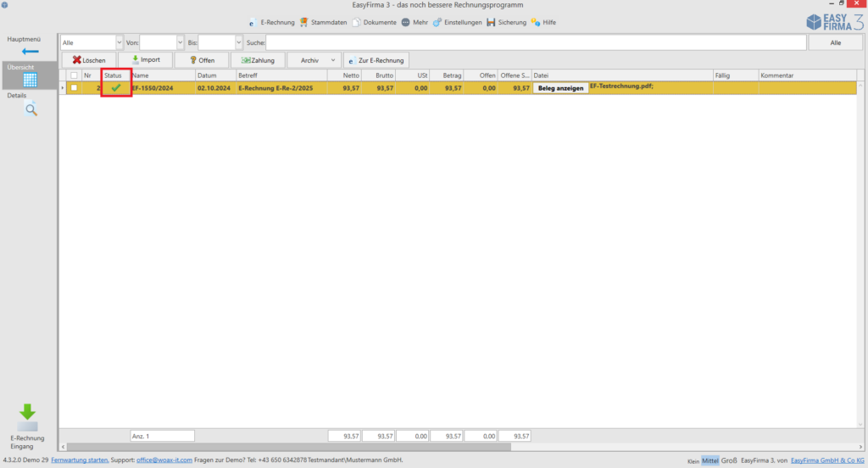Click the Beleg anzeigen button

coord(560,88)
